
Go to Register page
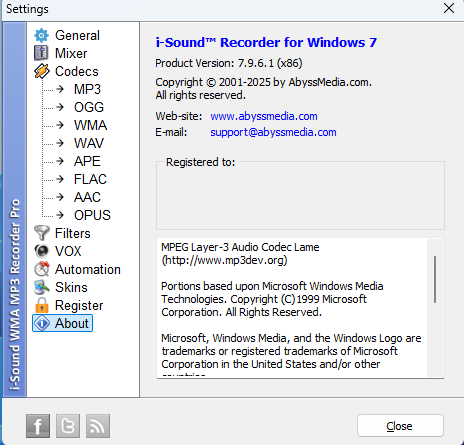pos(79,305)
